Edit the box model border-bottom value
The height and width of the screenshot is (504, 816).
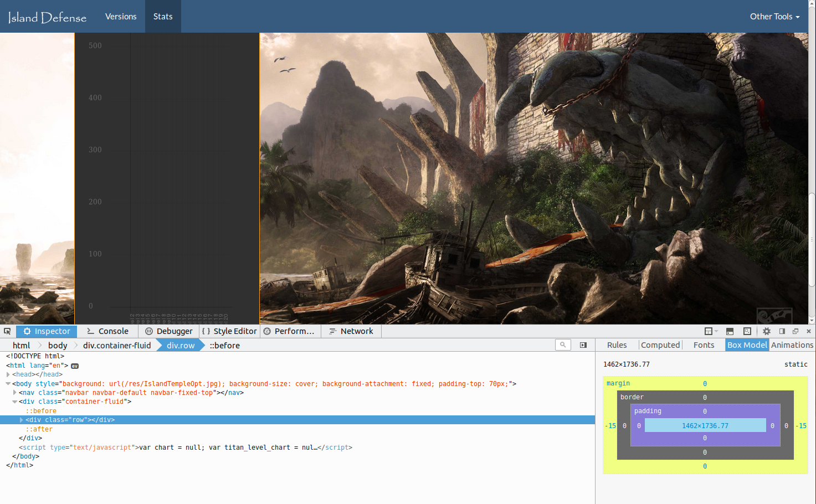click(705, 452)
